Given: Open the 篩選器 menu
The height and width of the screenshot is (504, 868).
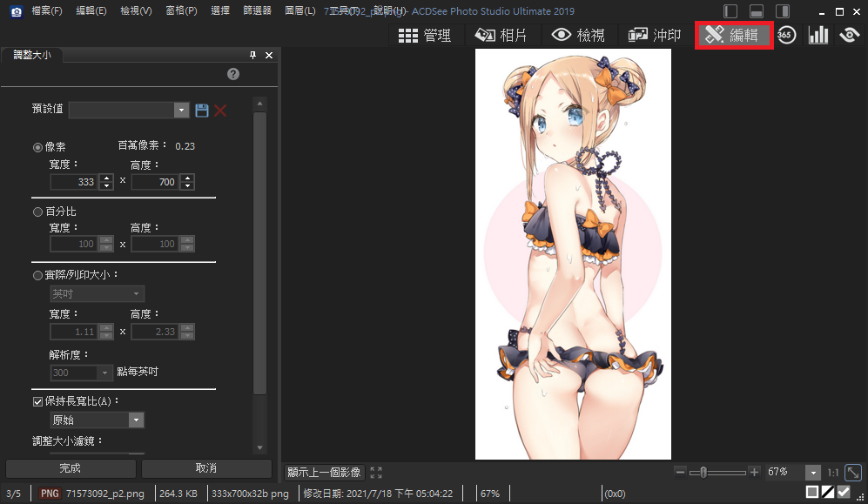Looking at the screenshot, I should tap(257, 11).
